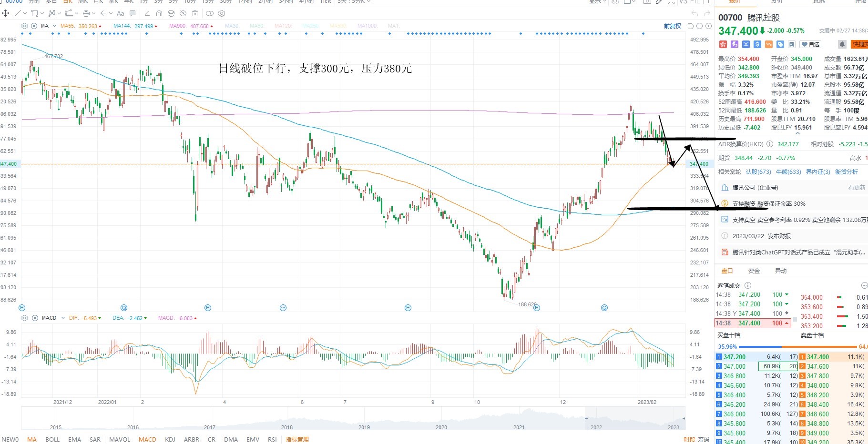Toggle 自选 watchlist heart button
The height and width of the screenshot is (444, 868).
(x=810, y=44)
